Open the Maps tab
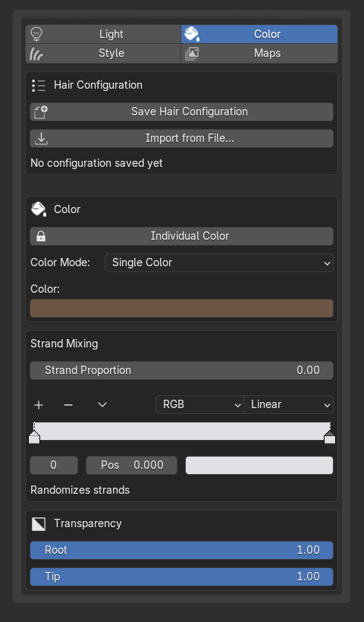The width and height of the screenshot is (364, 622). point(259,53)
